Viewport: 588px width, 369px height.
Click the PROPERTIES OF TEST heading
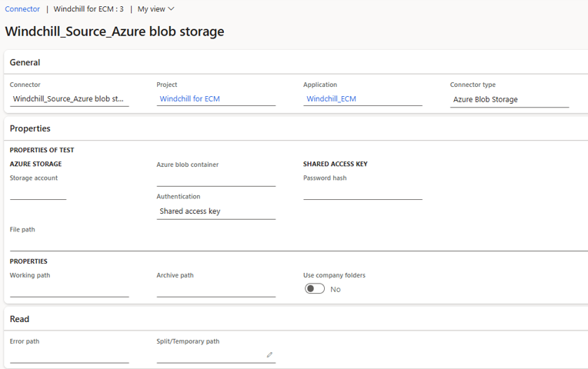click(x=42, y=150)
